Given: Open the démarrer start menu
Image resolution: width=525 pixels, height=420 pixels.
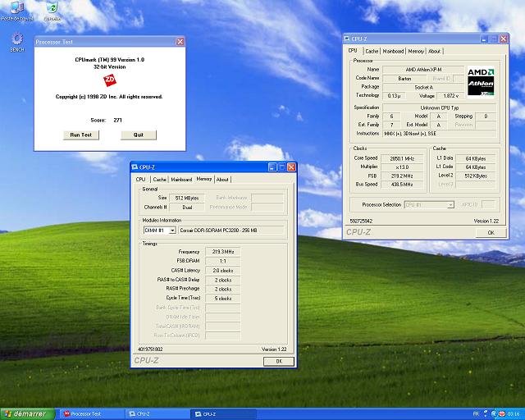Looking at the screenshot, I should tap(27, 414).
